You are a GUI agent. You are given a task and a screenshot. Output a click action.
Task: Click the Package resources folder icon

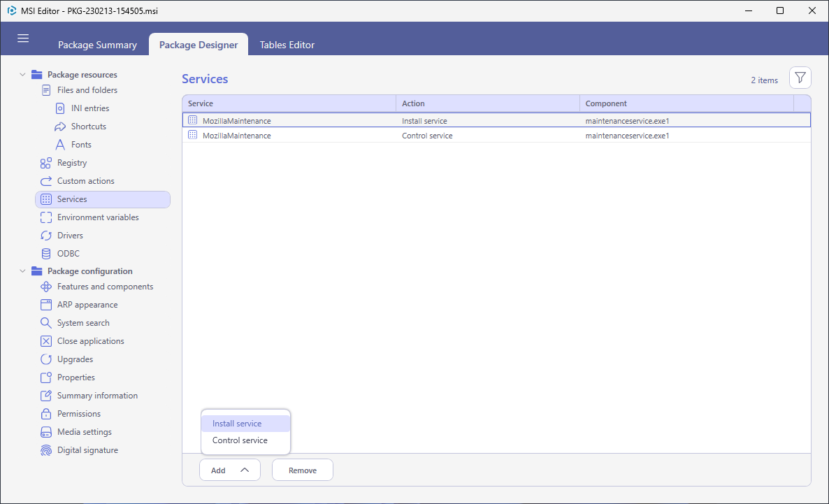tap(36, 75)
